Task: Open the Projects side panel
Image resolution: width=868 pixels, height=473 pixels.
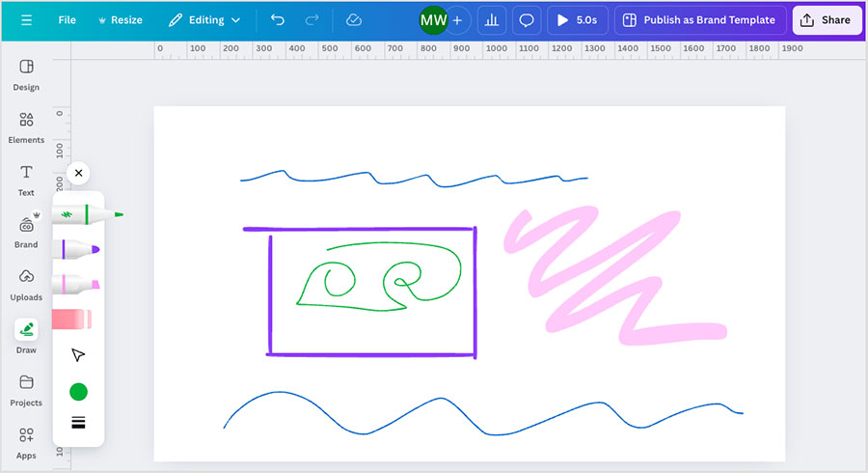Action: tap(26, 391)
